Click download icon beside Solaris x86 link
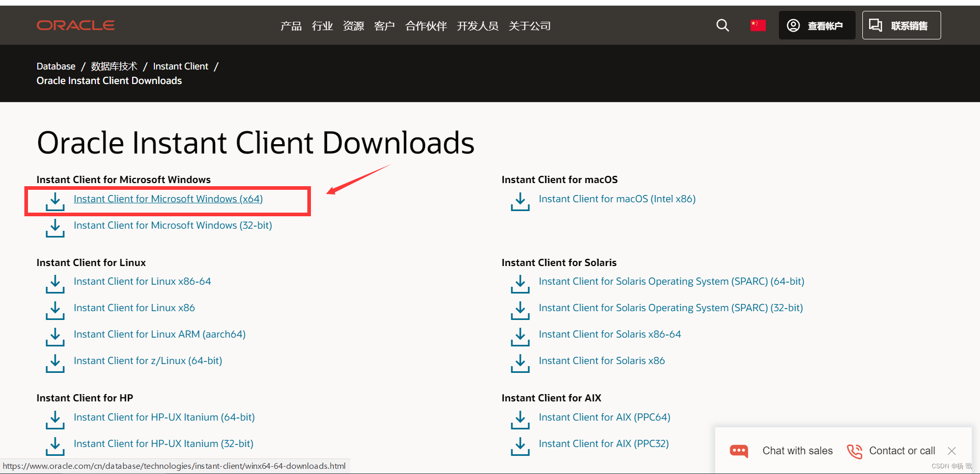This screenshot has width=980, height=474. click(520, 364)
